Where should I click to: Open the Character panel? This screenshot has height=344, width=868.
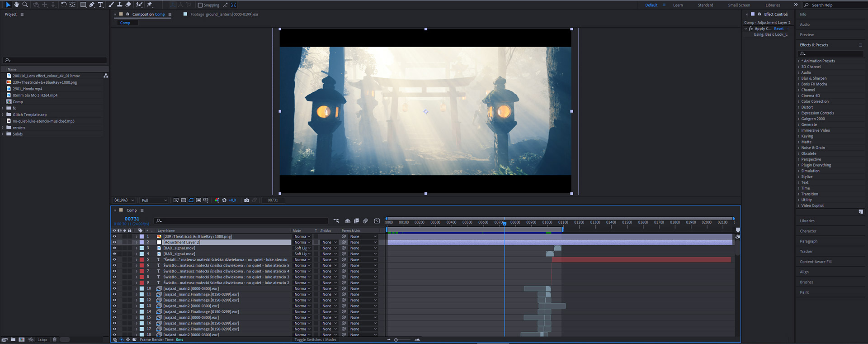pos(808,231)
